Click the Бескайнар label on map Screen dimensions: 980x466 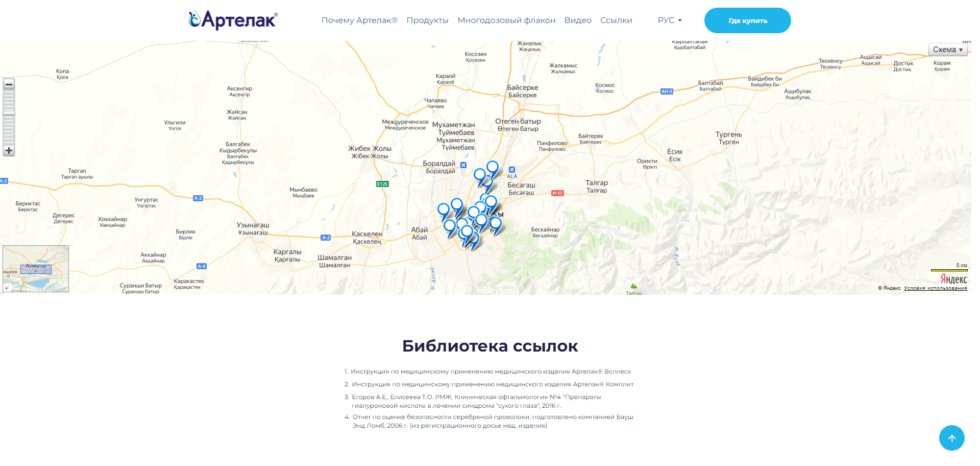545,232
